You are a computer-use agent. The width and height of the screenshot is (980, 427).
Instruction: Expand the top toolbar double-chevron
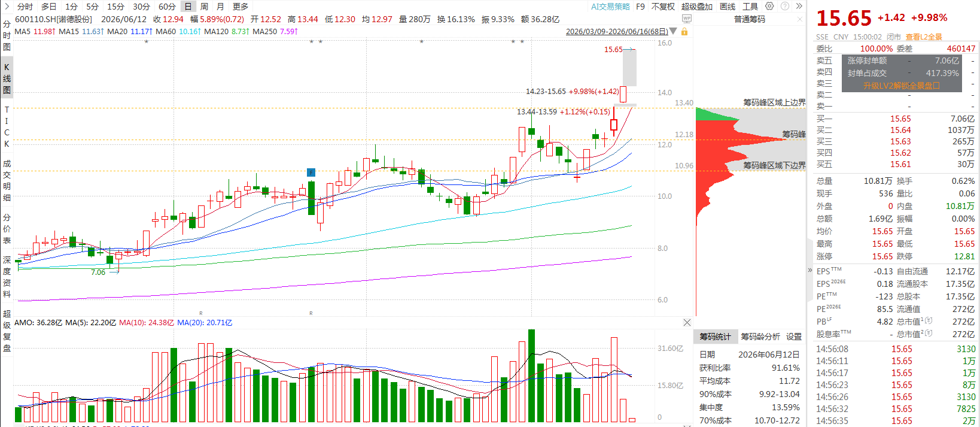pyautogui.click(x=798, y=6)
